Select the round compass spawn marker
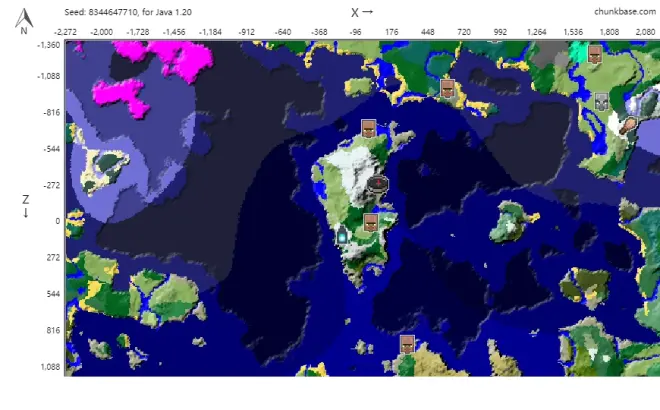This screenshot has width=660, height=410. pos(377,184)
